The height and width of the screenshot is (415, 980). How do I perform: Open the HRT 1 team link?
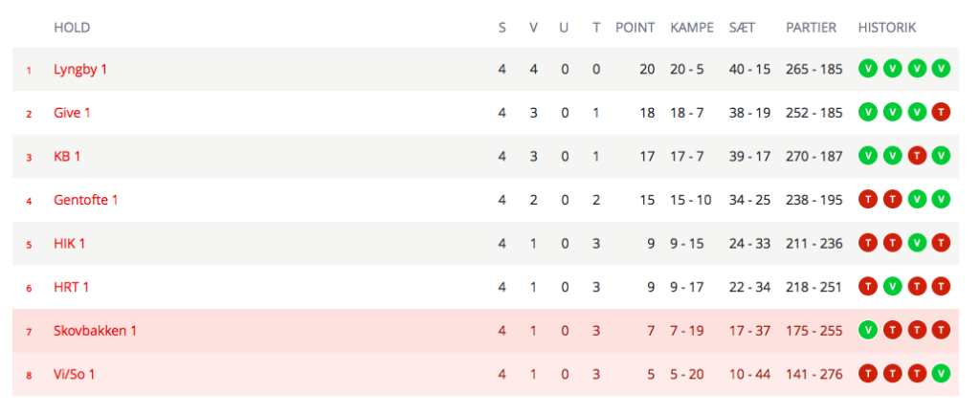tap(71, 288)
